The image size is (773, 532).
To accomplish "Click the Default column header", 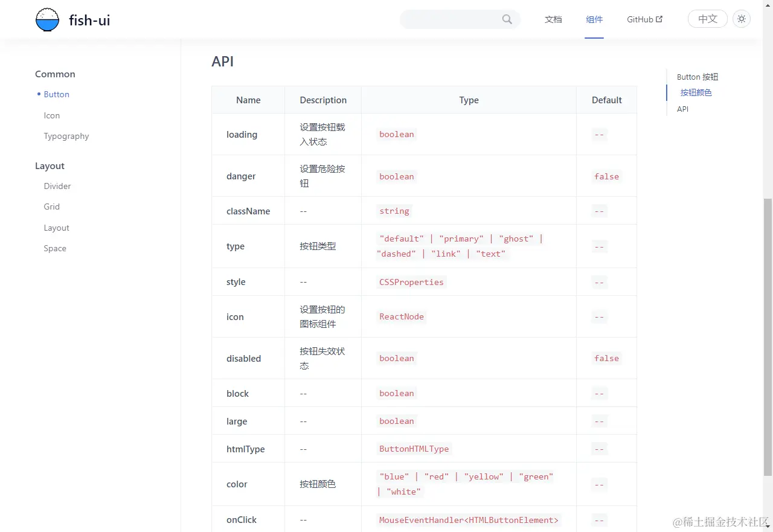I will (607, 100).
